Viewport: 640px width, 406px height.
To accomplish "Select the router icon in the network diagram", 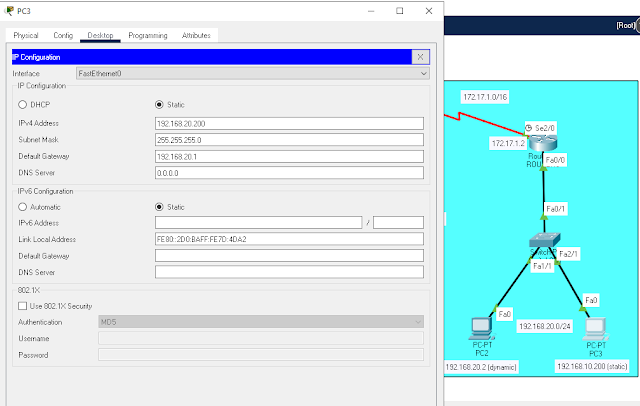I will (x=542, y=143).
